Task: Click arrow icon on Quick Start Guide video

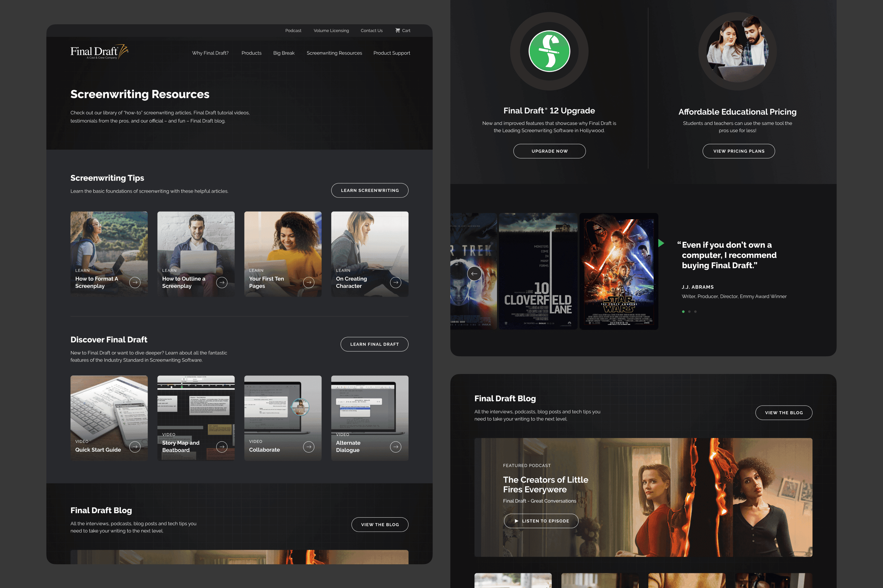Action: click(x=135, y=447)
